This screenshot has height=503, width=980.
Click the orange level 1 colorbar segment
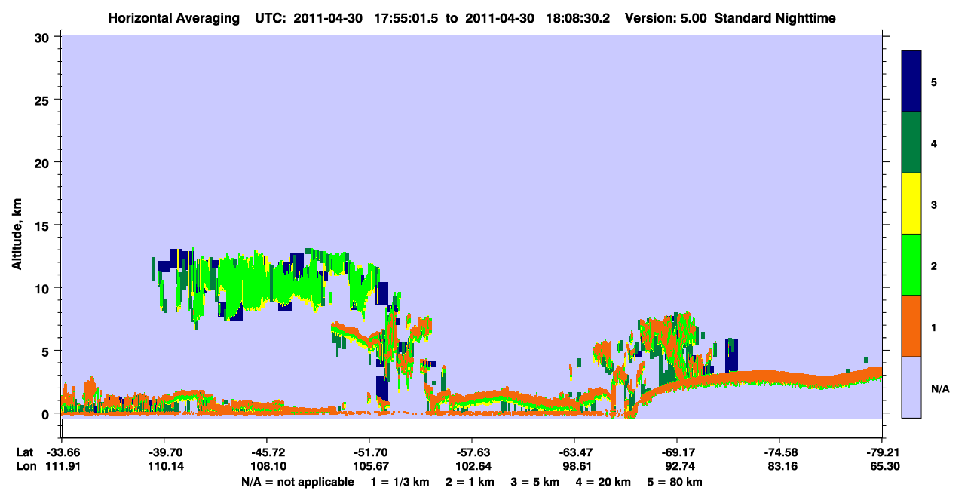click(x=911, y=326)
